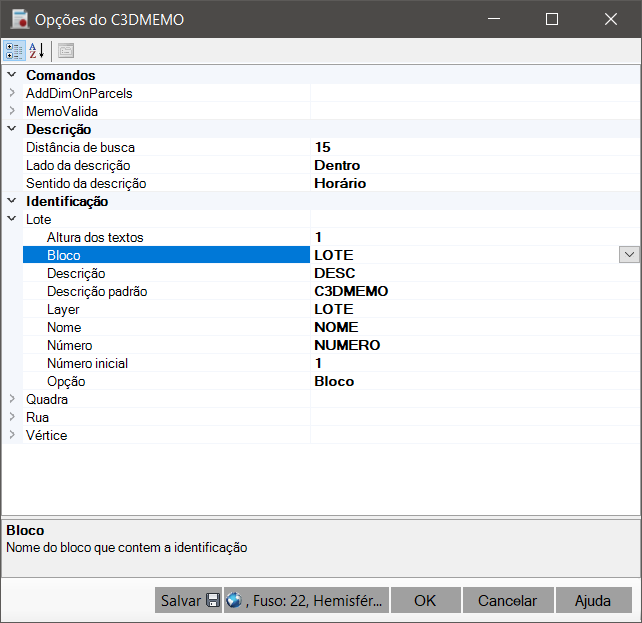Select the Quadra tree row label
This screenshot has width=642, height=623.
[47, 400]
